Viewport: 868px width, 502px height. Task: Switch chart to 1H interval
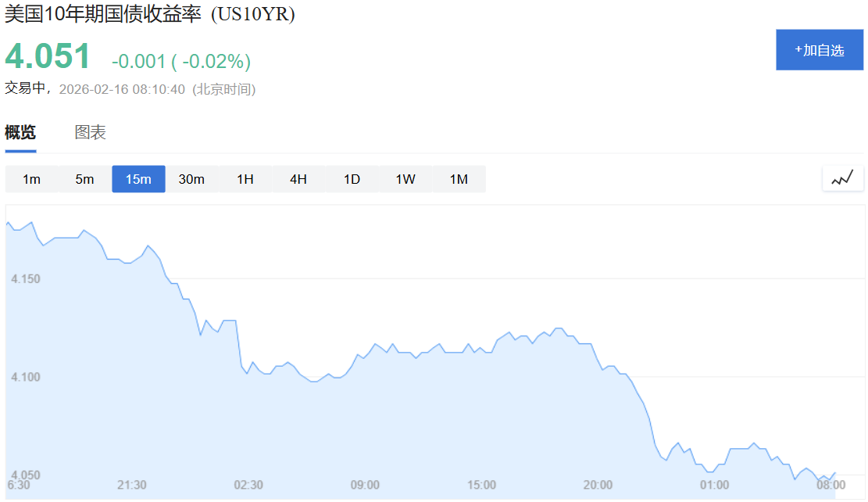245,179
